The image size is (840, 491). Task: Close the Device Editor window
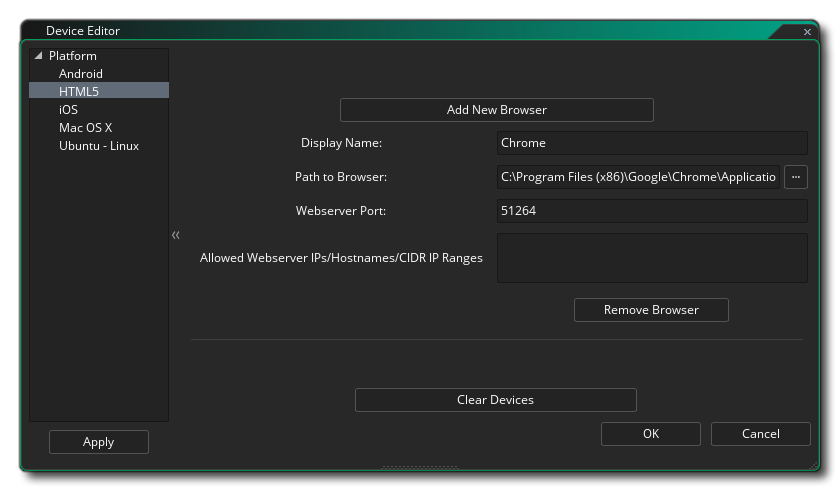click(808, 32)
